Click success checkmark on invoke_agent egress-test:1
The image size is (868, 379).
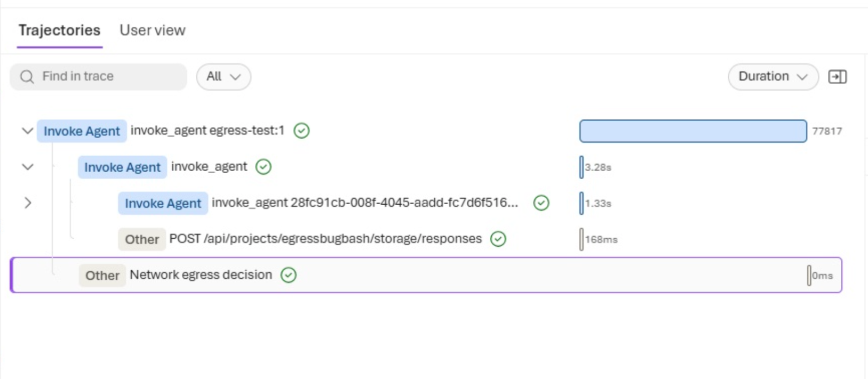[301, 131]
